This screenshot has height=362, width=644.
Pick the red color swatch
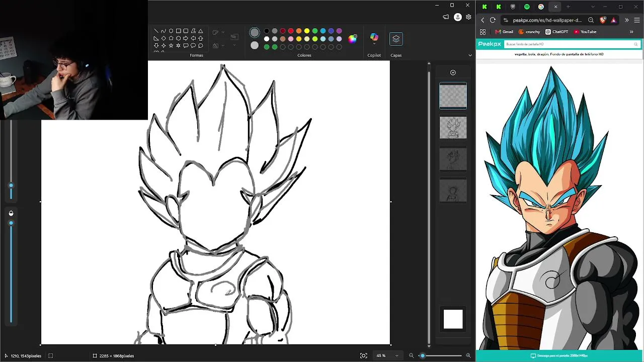[x=291, y=31]
